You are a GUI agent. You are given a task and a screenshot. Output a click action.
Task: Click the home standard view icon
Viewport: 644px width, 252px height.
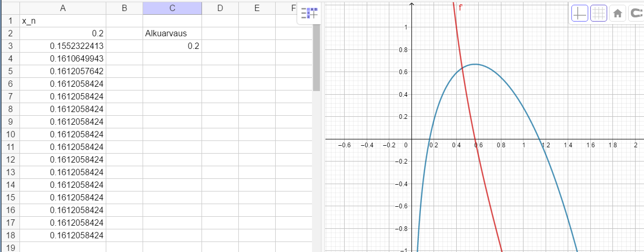[x=618, y=14]
